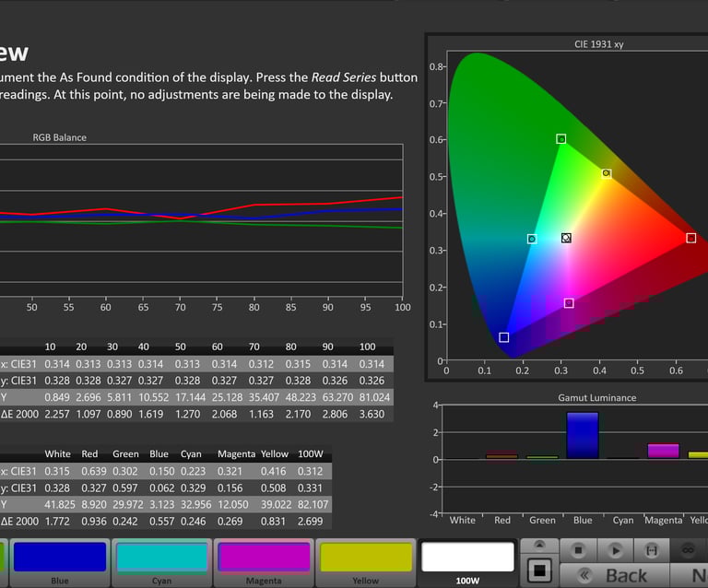Click White Y value 41.825

[60, 504]
